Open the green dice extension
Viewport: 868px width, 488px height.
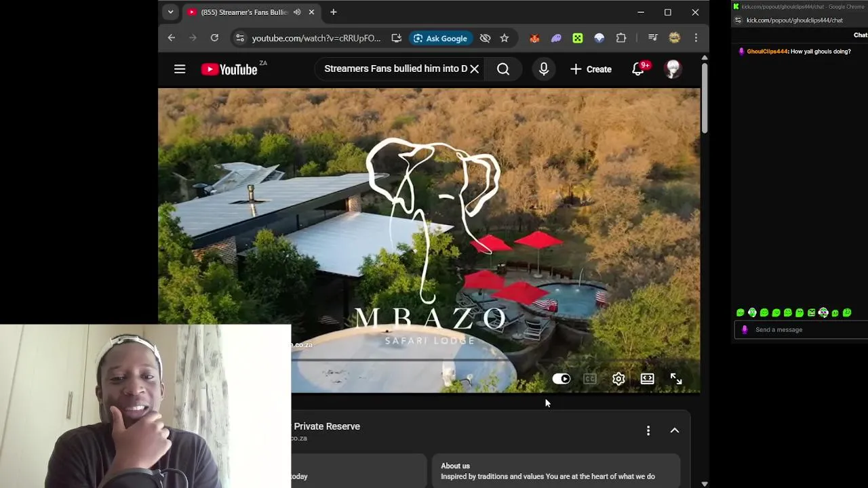click(578, 39)
